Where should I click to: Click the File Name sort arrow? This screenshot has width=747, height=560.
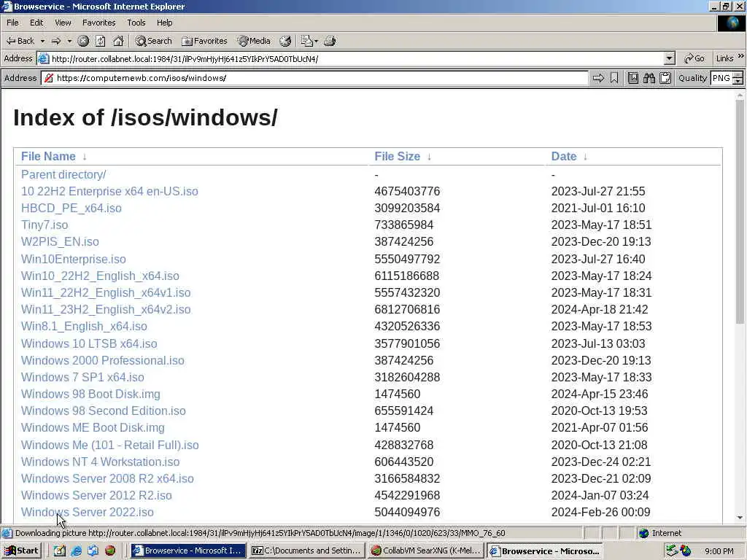tap(85, 157)
